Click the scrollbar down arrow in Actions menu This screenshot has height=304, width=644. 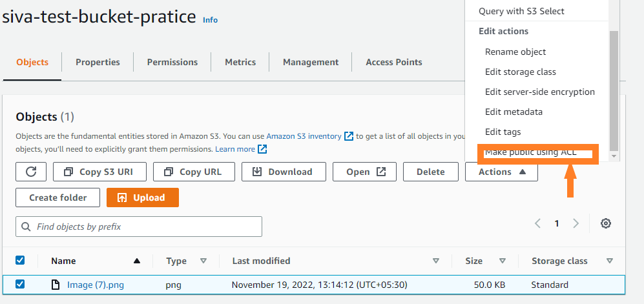614,156
